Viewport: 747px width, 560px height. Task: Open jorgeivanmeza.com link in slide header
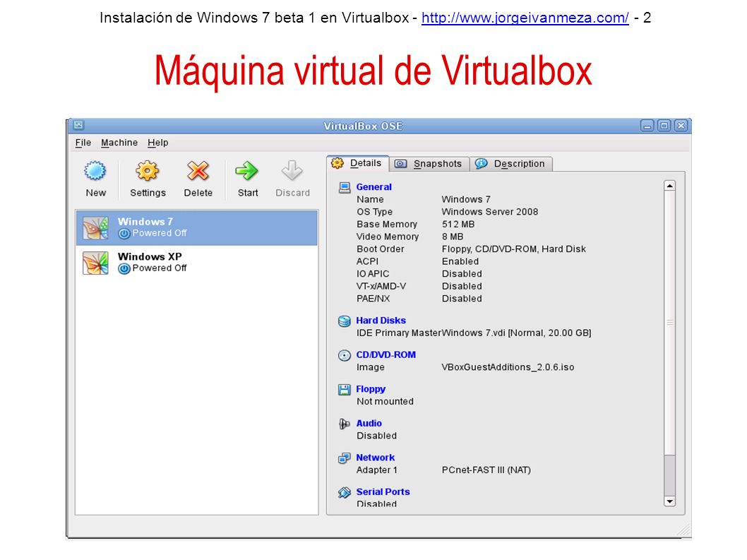[x=525, y=18]
